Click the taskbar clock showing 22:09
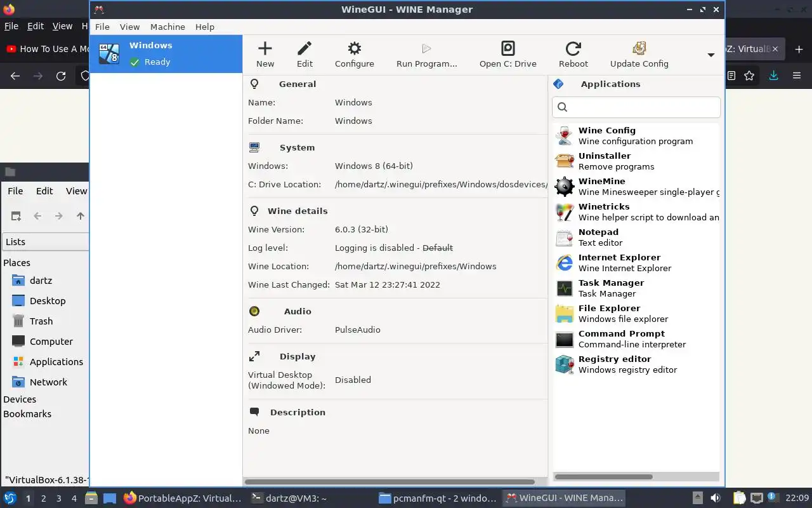 [x=797, y=498]
